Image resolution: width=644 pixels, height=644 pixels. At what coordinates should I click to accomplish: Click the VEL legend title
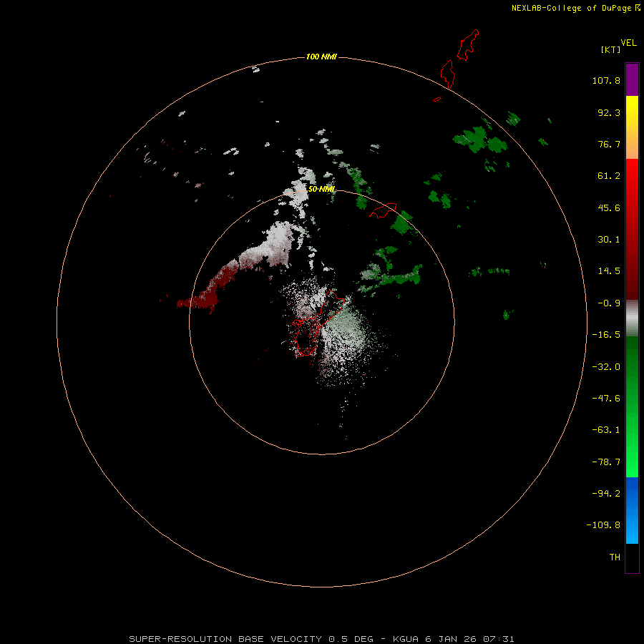click(x=628, y=43)
